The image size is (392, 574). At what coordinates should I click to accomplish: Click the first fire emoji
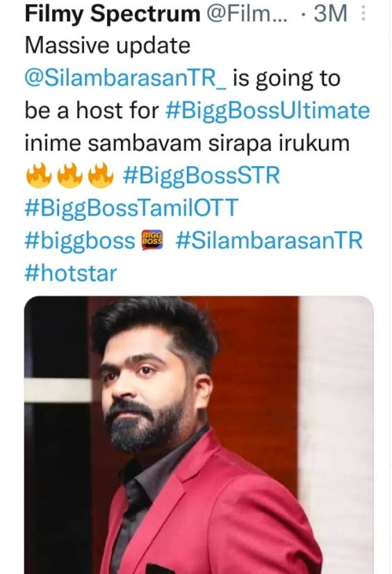[38, 175]
